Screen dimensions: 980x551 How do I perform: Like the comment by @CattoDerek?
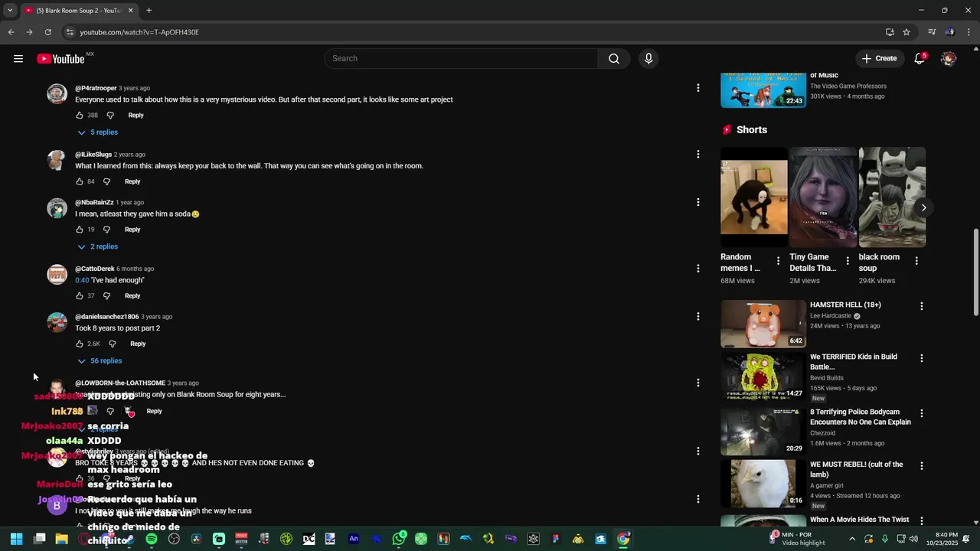click(79, 296)
